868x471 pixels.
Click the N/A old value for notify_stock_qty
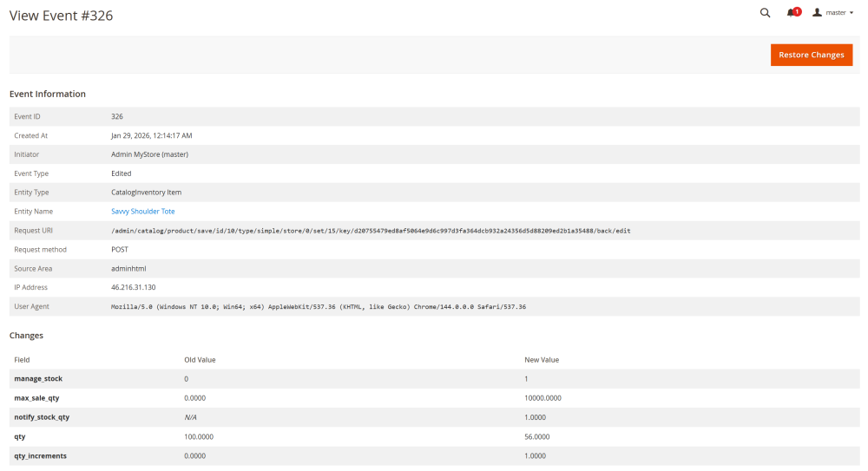[190, 417]
